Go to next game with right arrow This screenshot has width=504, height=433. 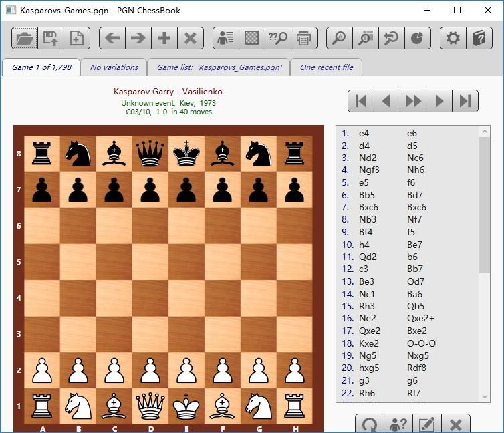coord(138,38)
